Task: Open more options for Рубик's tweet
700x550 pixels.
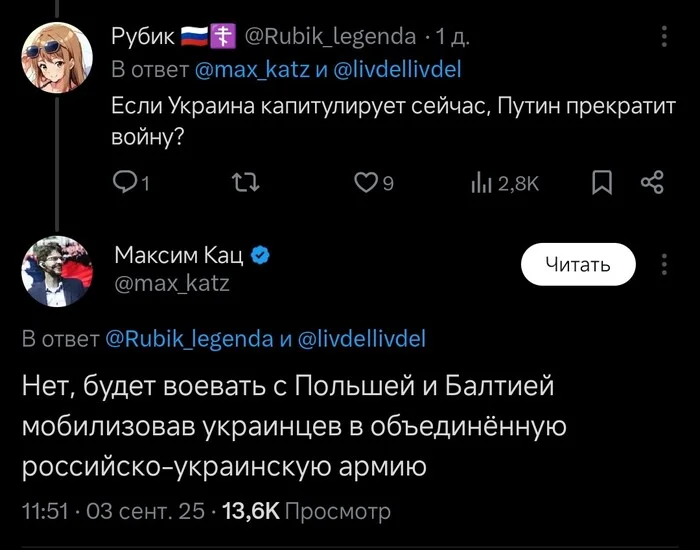Action: pos(665,37)
